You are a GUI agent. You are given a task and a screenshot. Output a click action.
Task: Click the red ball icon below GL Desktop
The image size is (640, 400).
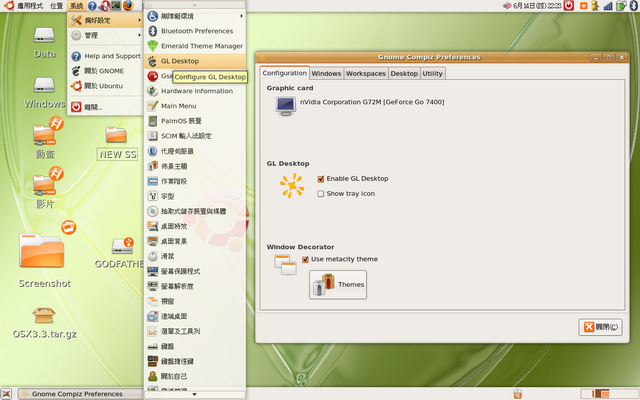(153, 76)
